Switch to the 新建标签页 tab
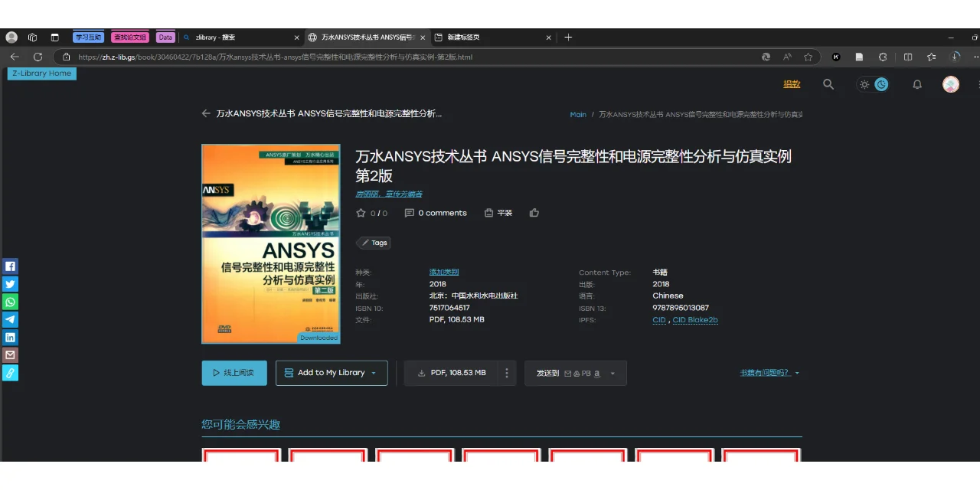Screen dimensions: 980x490 pos(492,37)
